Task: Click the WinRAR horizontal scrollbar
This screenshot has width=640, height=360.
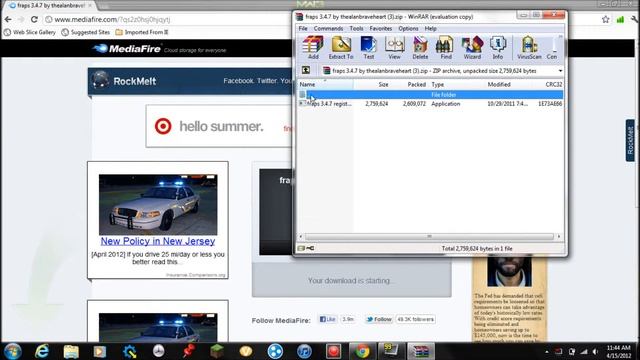Action: tap(429, 236)
